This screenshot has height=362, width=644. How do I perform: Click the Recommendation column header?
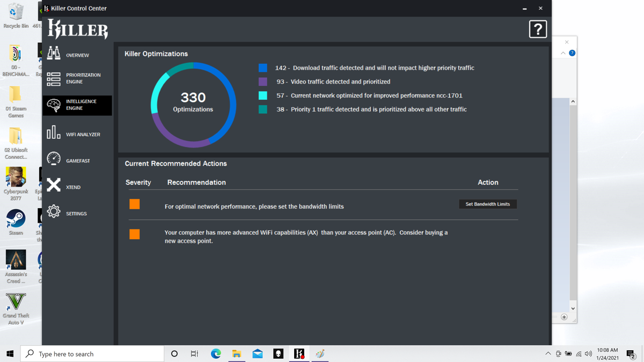(x=196, y=182)
